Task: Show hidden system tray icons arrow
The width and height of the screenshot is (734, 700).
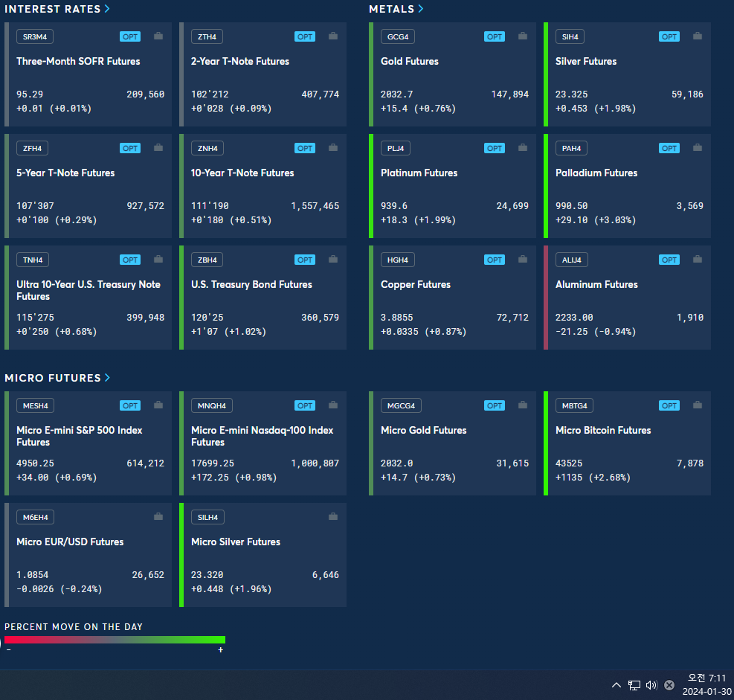Action: click(616, 685)
